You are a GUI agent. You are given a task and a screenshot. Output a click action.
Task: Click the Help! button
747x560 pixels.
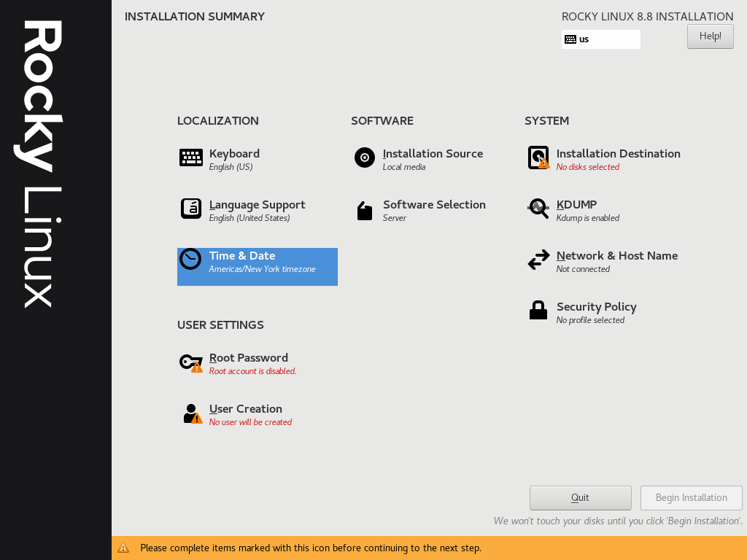(711, 36)
